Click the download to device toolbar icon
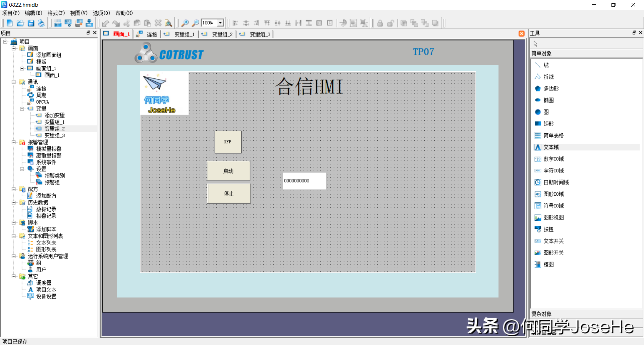Image resolution: width=644 pixels, height=345 pixels. [89, 23]
